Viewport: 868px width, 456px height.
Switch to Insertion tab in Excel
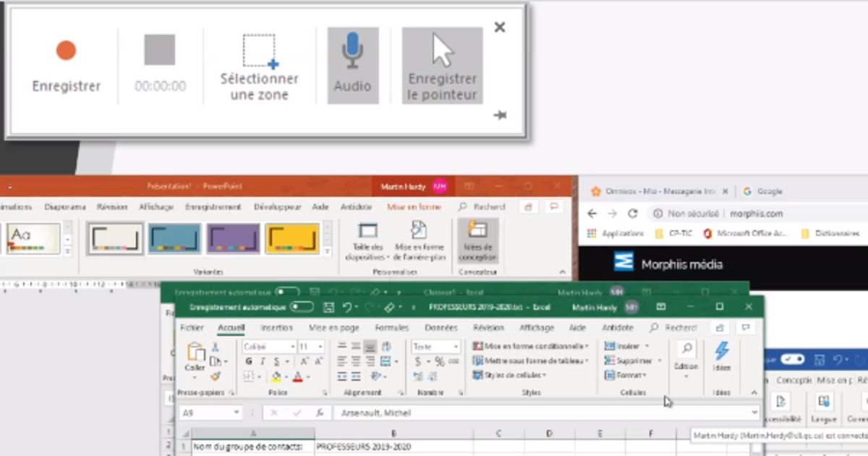[x=276, y=328]
